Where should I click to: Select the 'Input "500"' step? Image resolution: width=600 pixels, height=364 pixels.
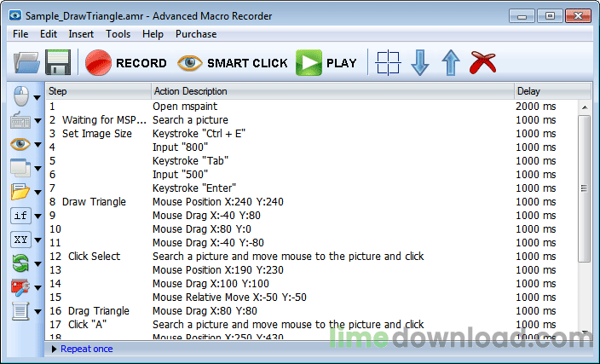[311, 175]
